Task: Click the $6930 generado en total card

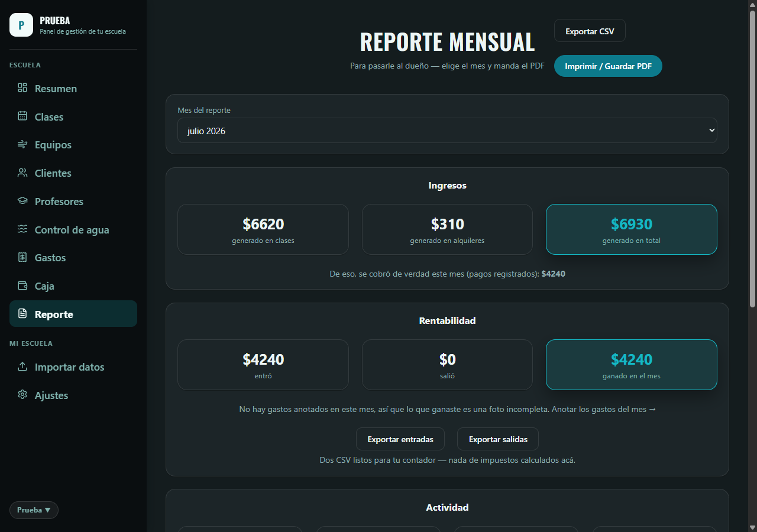Action: 632,229
